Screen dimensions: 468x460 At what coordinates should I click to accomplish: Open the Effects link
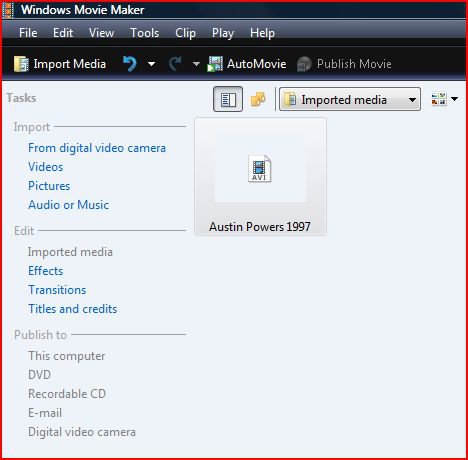point(46,271)
